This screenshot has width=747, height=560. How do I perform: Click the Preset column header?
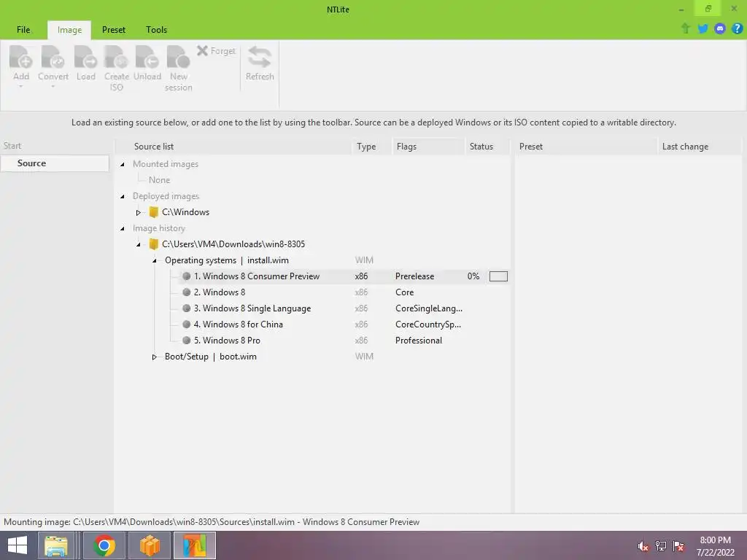coord(586,147)
